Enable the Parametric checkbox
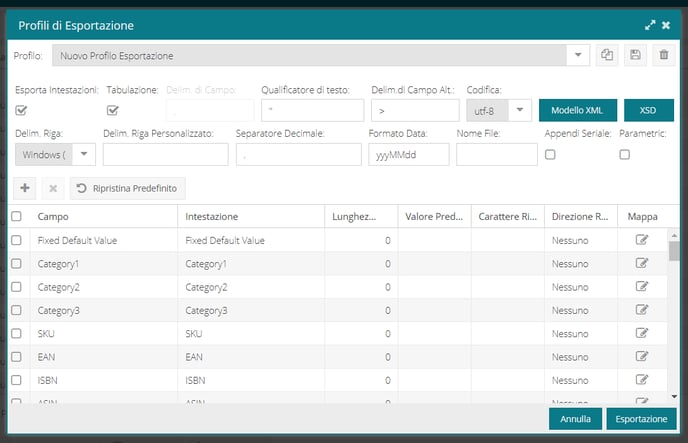 click(x=625, y=155)
